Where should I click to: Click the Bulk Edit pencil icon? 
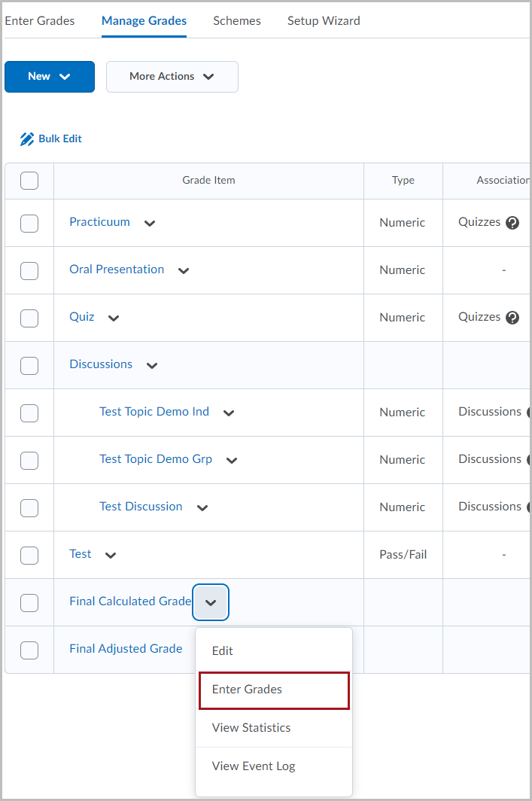tap(26, 139)
